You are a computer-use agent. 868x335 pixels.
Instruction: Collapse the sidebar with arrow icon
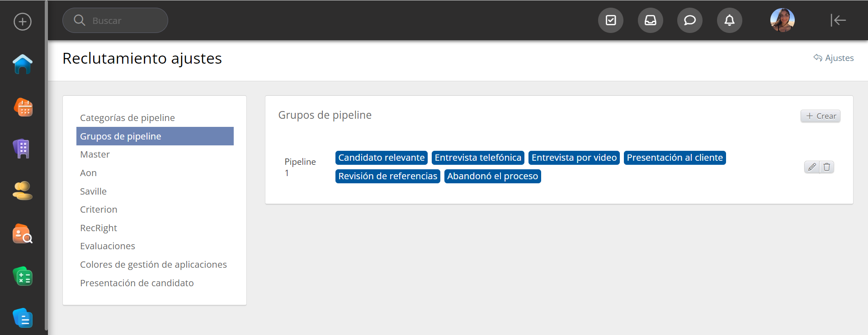click(838, 20)
